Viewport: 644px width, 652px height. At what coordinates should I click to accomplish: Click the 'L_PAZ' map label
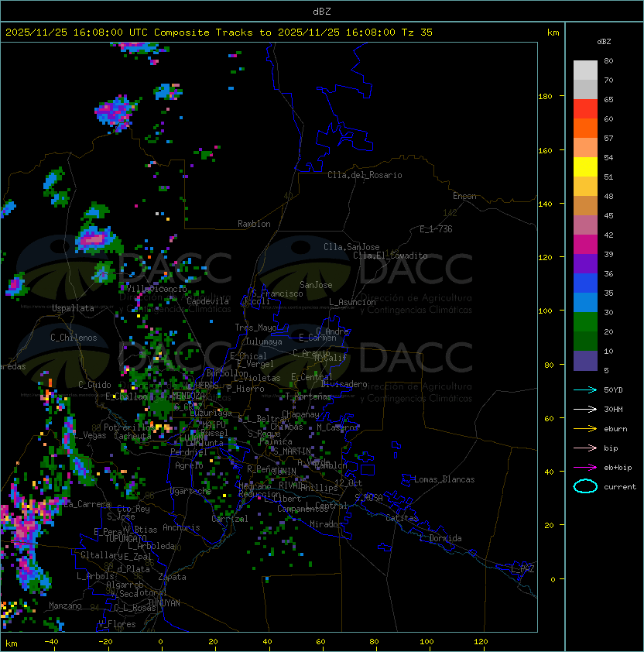coord(522,569)
